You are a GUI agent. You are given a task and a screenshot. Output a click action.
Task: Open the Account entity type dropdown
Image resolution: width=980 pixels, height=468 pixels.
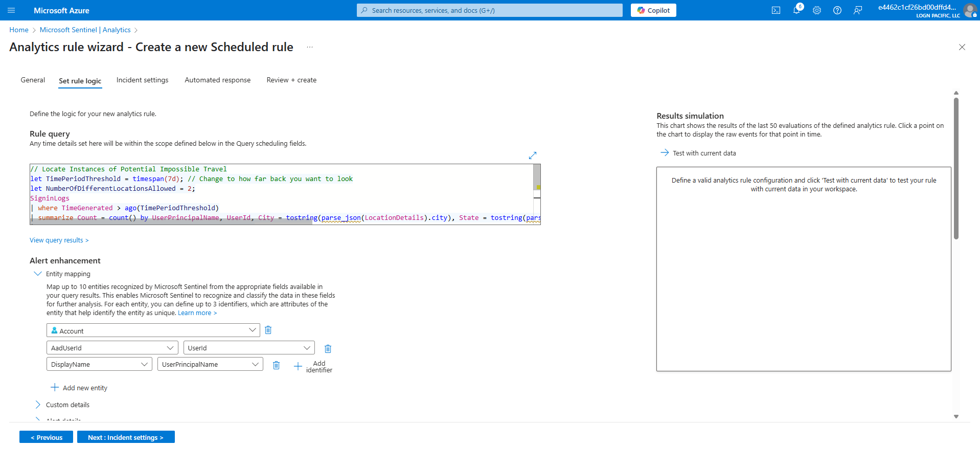click(x=153, y=330)
